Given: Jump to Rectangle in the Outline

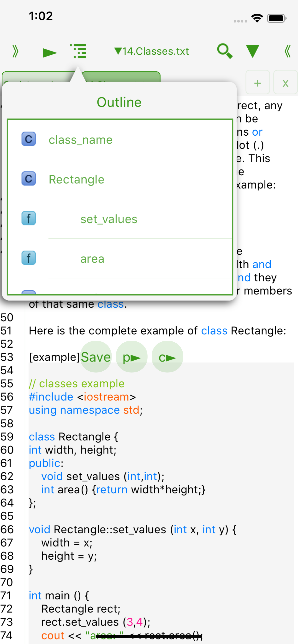Looking at the screenshot, I should [120, 179].
